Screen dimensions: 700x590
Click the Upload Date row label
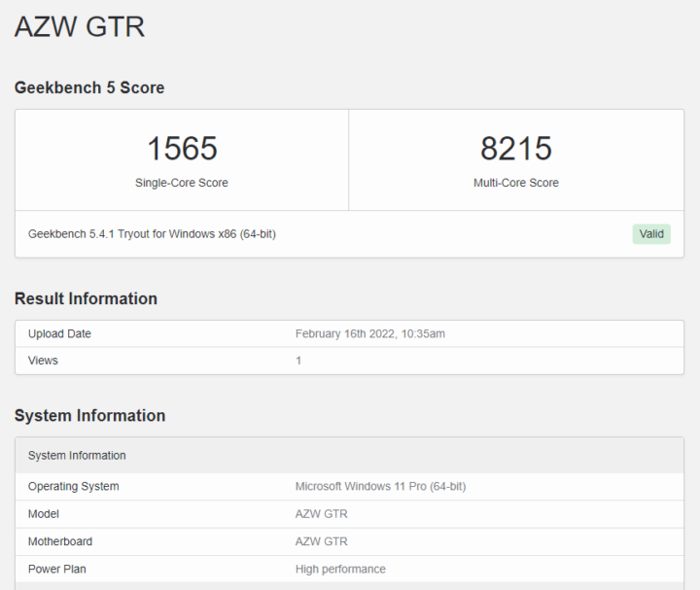click(59, 333)
